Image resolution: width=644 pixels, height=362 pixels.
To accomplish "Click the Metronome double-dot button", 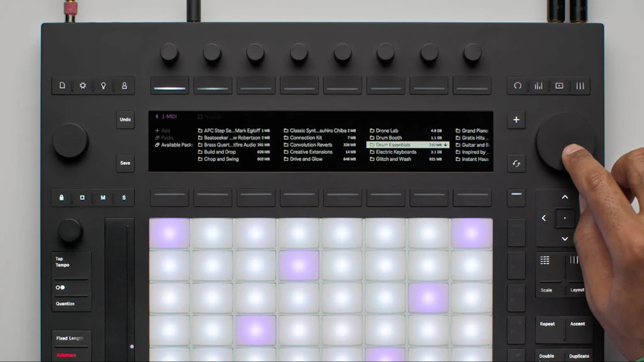I will tap(60, 287).
